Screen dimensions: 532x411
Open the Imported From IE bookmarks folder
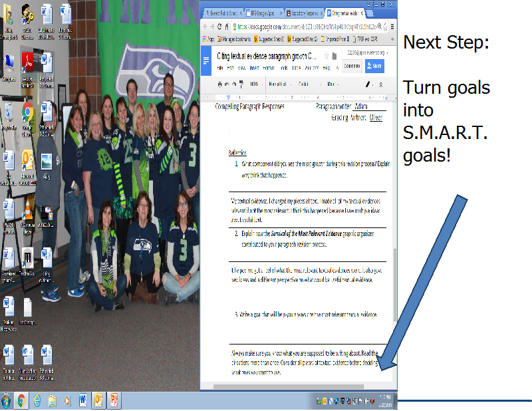(x=335, y=39)
